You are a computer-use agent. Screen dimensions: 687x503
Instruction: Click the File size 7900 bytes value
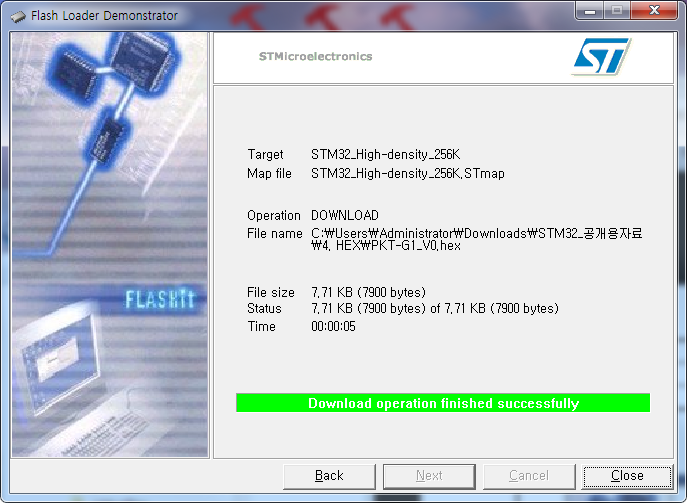coord(368,292)
